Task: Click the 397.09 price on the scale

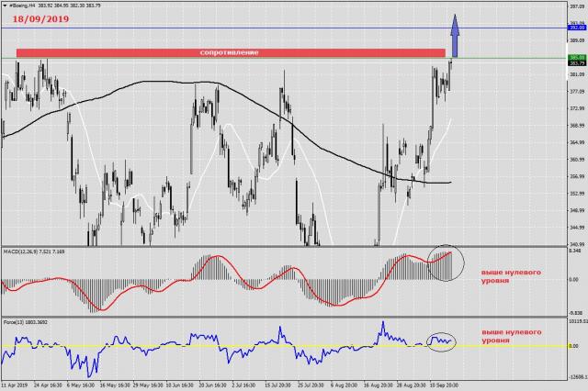Action: [576, 6]
